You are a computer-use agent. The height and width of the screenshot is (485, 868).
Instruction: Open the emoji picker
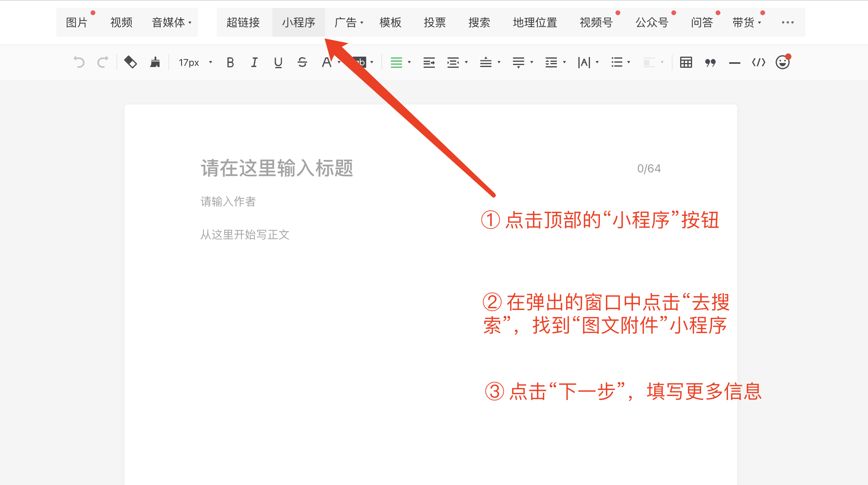[x=783, y=62]
